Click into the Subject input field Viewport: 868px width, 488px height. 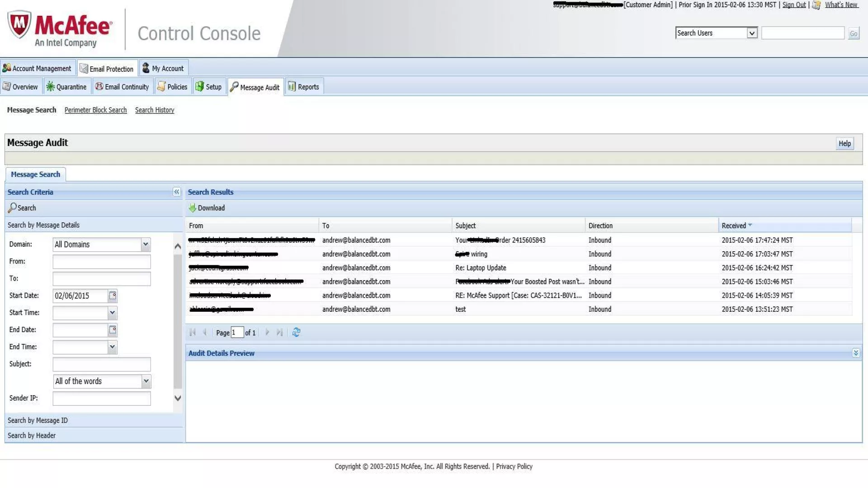pyautogui.click(x=102, y=364)
